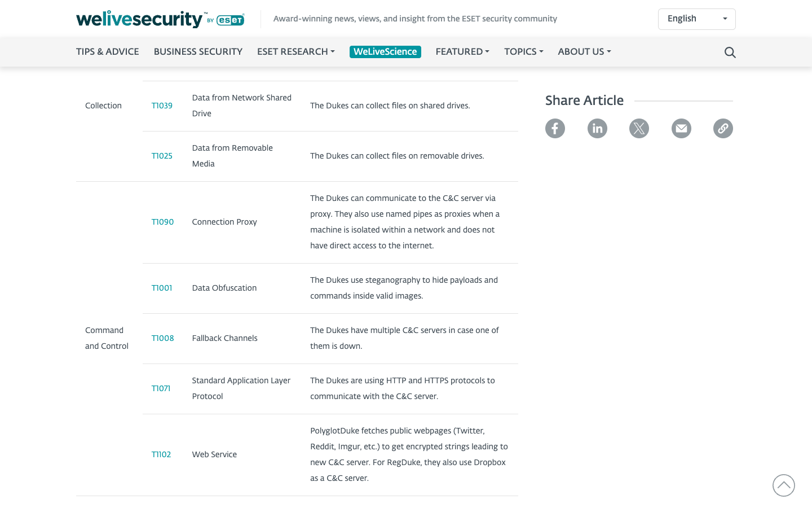
Task: Share the article on LinkedIn
Action: (597, 128)
